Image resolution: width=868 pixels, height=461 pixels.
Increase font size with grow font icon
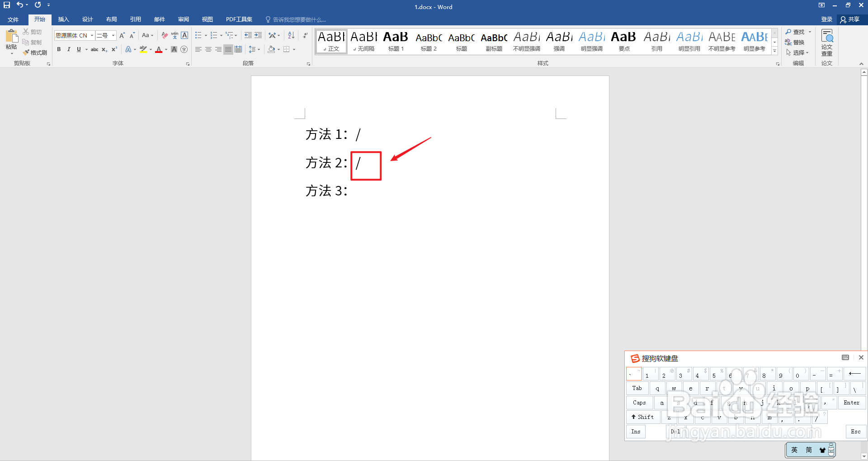(122, 35)
